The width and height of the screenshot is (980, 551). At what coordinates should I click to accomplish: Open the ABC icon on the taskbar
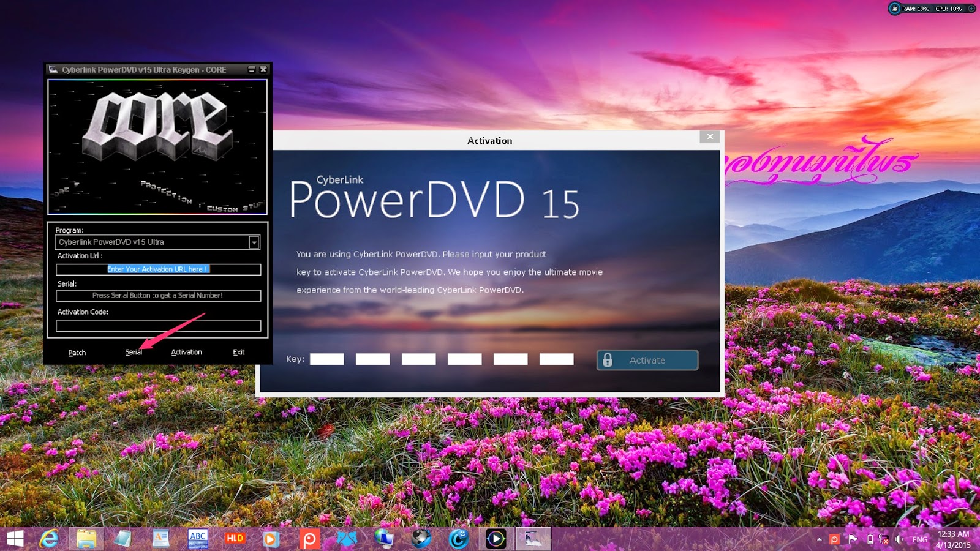[198, 539]
